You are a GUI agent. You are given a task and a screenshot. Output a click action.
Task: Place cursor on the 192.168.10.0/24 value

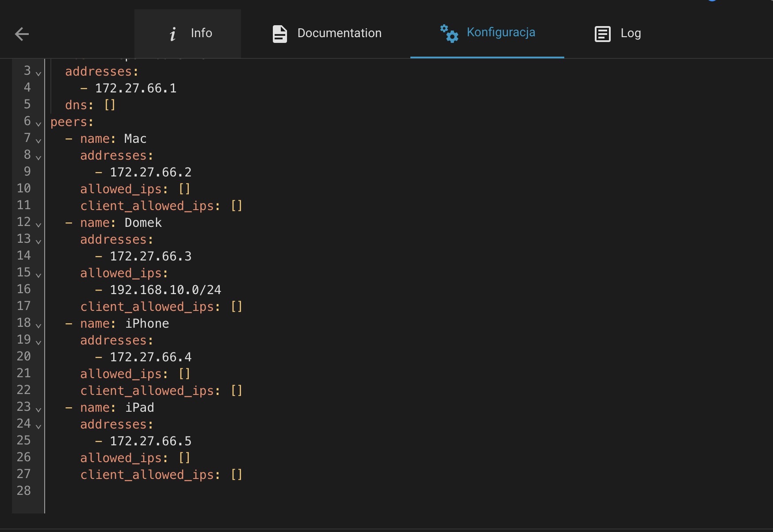[165, 290]
